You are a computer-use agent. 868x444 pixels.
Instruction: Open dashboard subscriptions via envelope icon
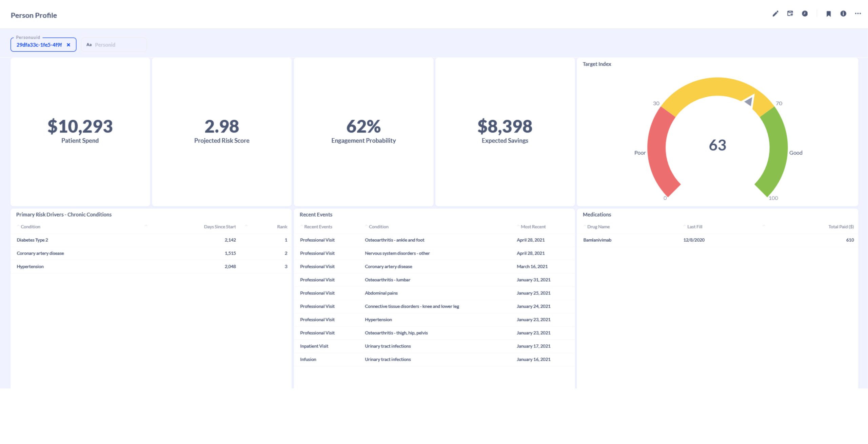point(790,14)
